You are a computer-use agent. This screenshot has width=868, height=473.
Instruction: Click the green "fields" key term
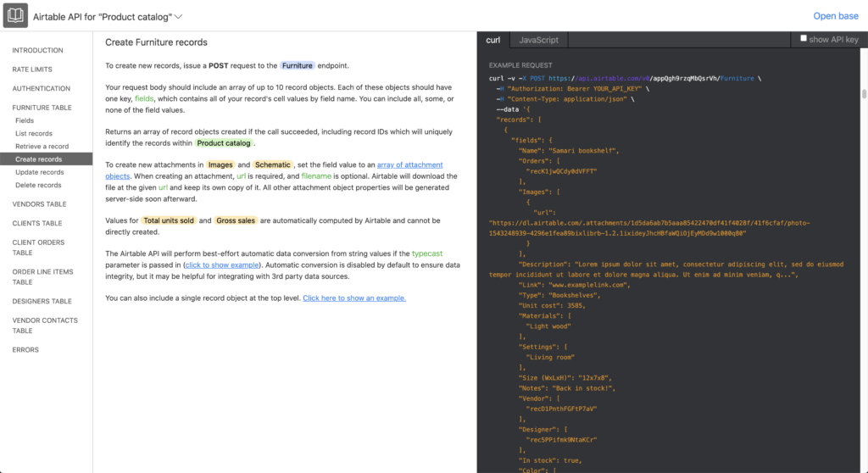(144, 98)
